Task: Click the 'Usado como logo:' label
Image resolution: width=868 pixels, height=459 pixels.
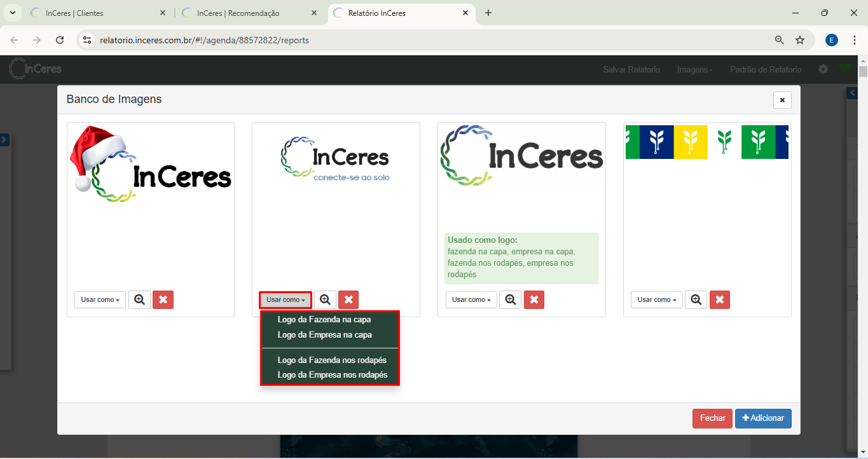Action: click(x=483, y=240)
